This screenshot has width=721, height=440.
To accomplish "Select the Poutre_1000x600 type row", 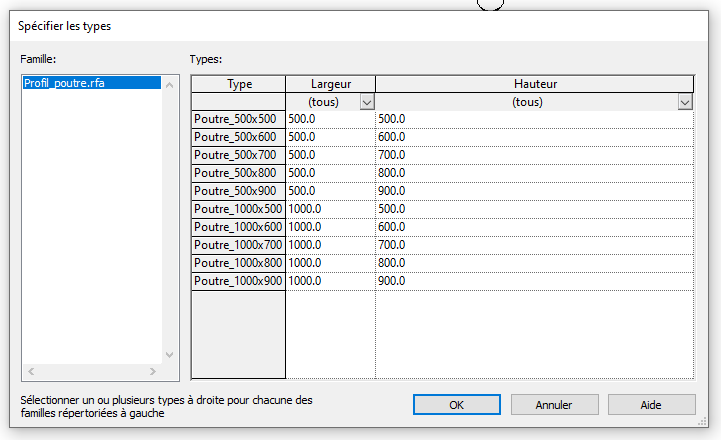I will click(x=238, y=227).
